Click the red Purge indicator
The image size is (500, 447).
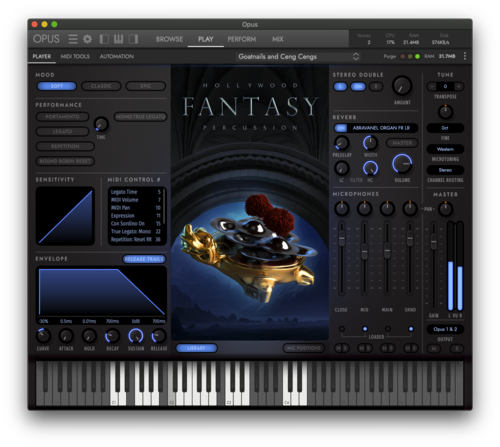pyautogui.click(x=402, y=56)
